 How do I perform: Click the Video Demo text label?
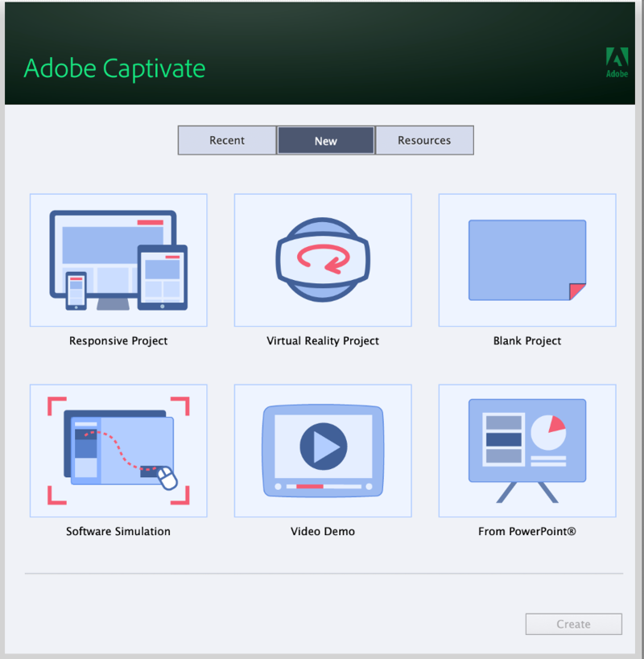click(x=322, y=532)
